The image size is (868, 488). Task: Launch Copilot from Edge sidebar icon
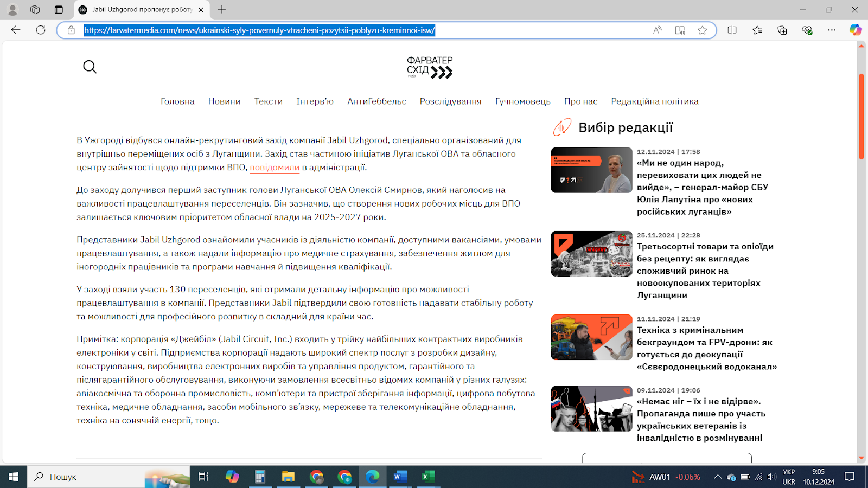(x=856, y=30)
